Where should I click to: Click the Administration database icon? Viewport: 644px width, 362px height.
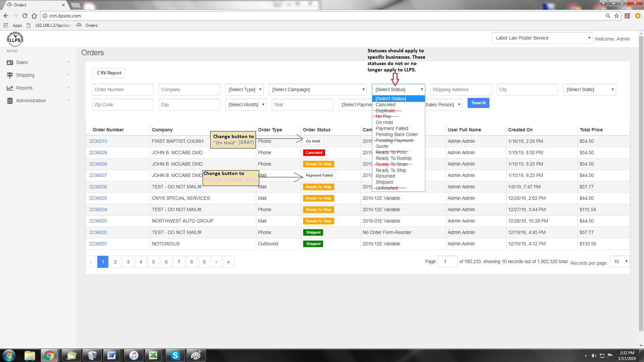10,101
